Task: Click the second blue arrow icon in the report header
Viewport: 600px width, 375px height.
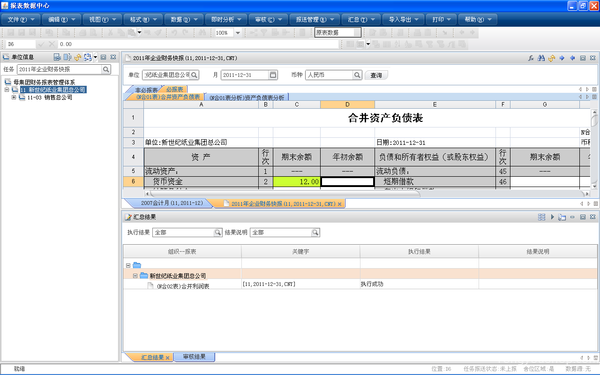Action: click(x=572, y=58)
